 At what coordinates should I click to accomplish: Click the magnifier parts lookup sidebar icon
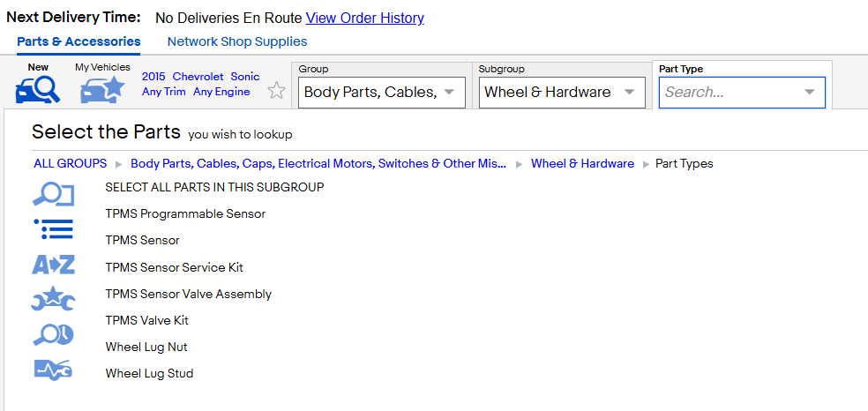click(x=53, y=194)
